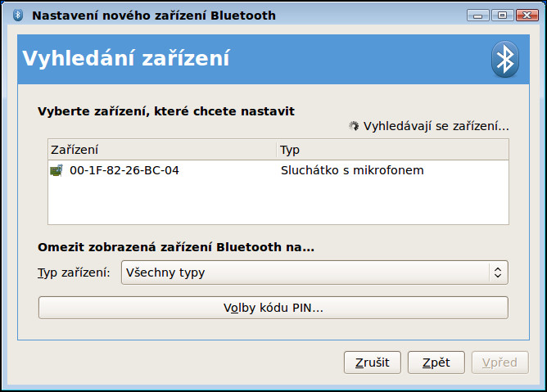Click the Bluetooth icon in the title bar
Viewport: 547px width, 392px height.
coord(18,15)
